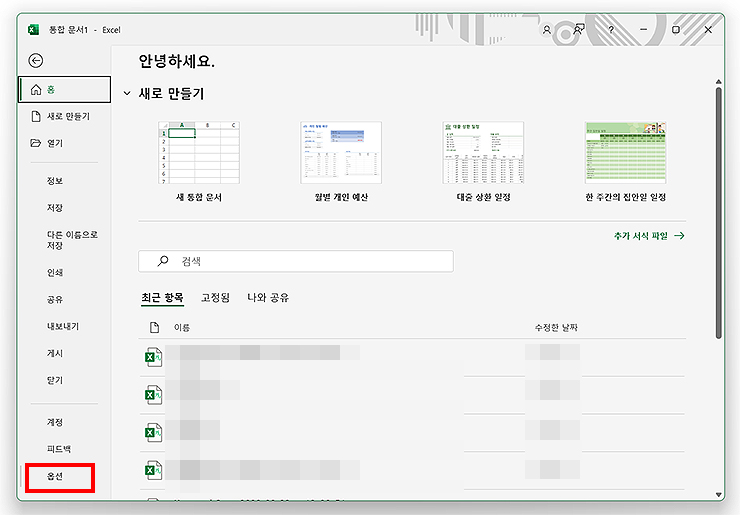Open the 인쇄 page
Screen dimensions: 740x515
coord(55,272)
